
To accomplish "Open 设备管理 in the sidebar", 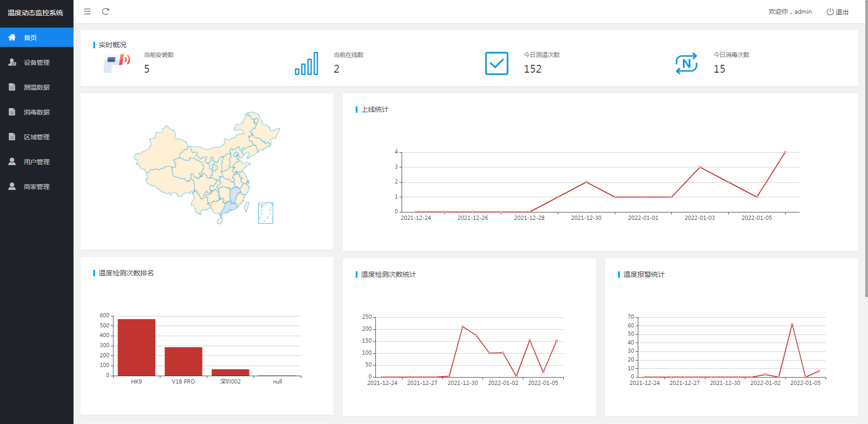I will pos(37,63).
